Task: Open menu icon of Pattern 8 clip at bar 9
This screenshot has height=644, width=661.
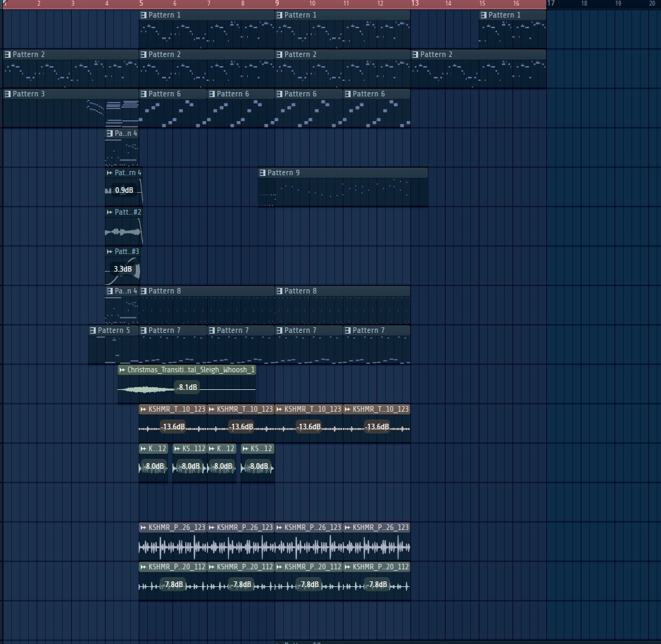Action: coord(279,291)
